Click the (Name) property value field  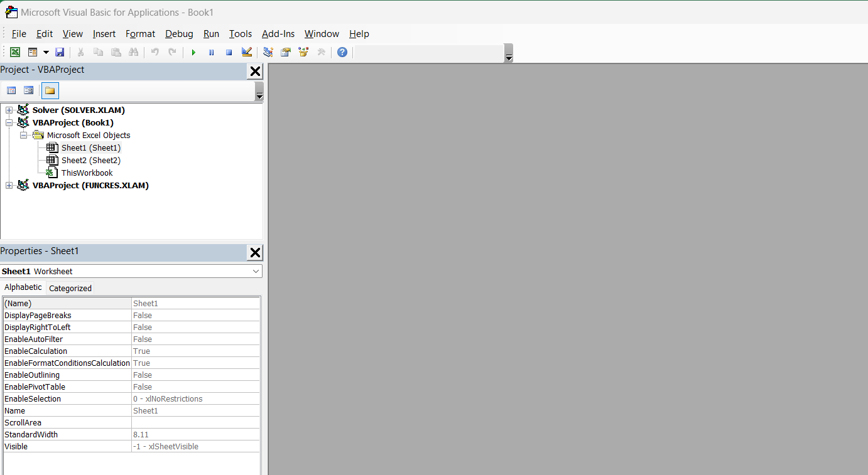coord(195,304)
